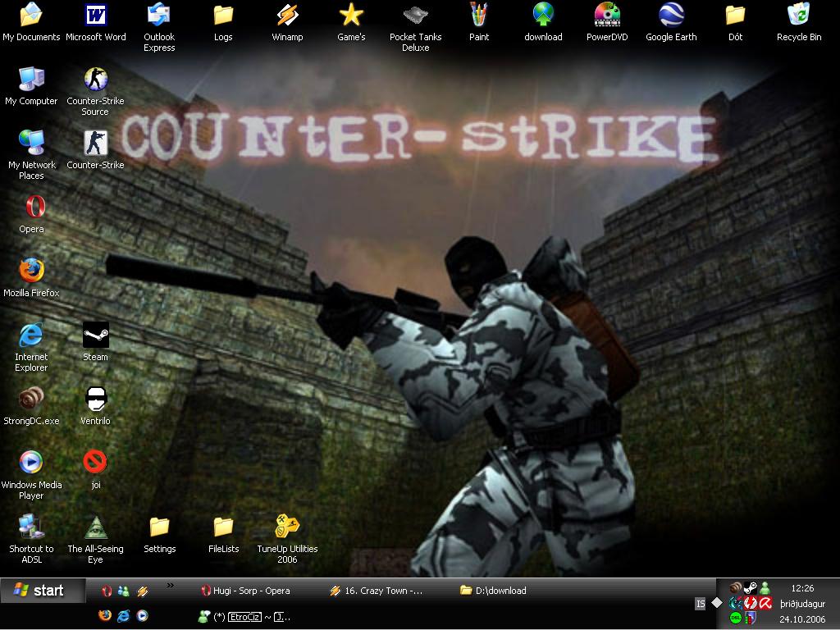Launch PowerDVD from the desktop

[x=607, y=22]
